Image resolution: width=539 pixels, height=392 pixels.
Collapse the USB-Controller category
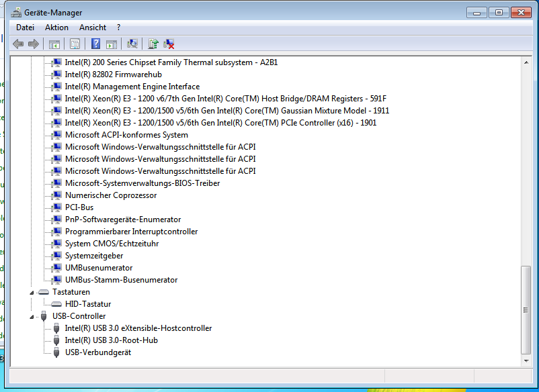[32, 316]
